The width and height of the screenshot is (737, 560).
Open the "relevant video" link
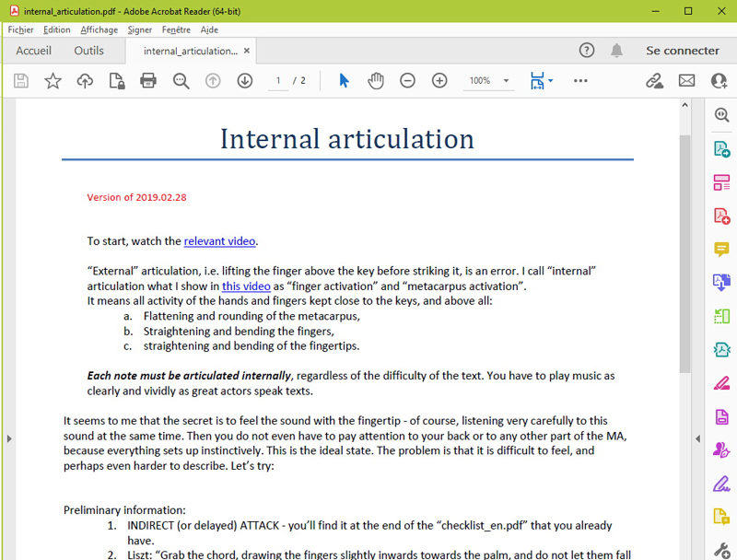pyautogui.click(x=219, y=241)
